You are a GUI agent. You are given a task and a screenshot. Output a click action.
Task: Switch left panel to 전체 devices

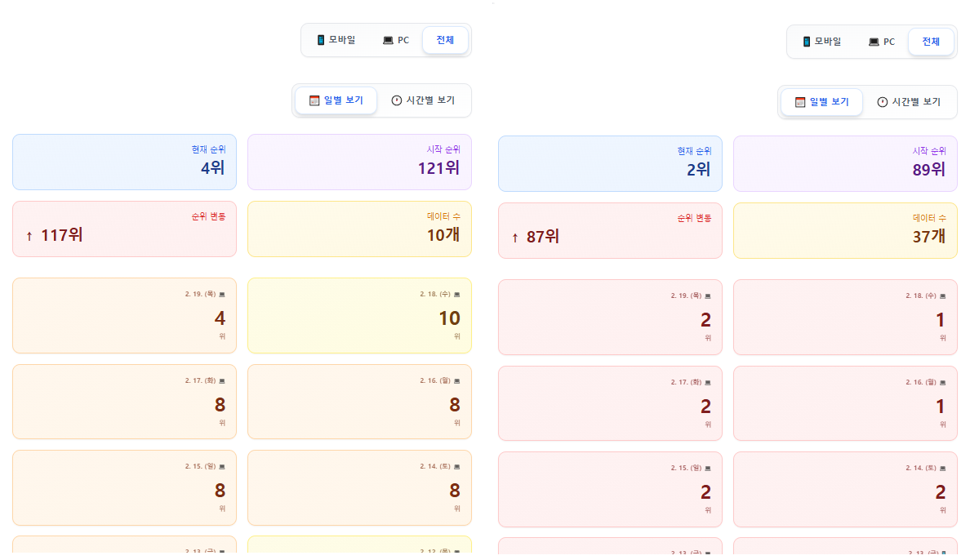point(445,40)
